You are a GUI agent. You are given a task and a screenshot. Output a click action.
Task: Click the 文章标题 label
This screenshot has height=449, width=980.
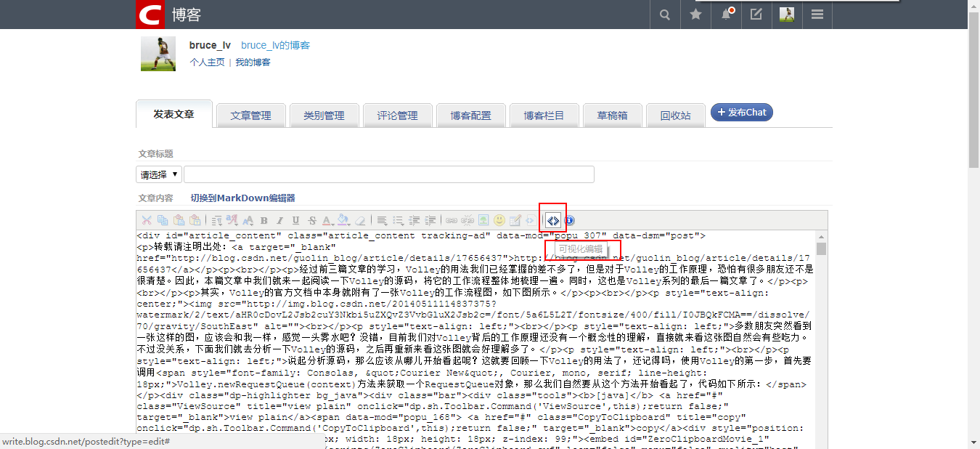[156, 154]
